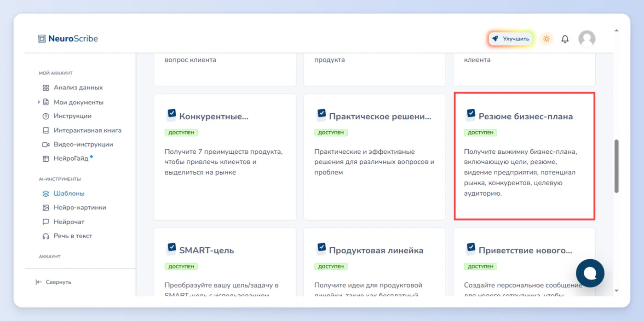The image size is (644, 321).
Task: Expand the Мои документы tree arrow
Action: tap(39, 102)
